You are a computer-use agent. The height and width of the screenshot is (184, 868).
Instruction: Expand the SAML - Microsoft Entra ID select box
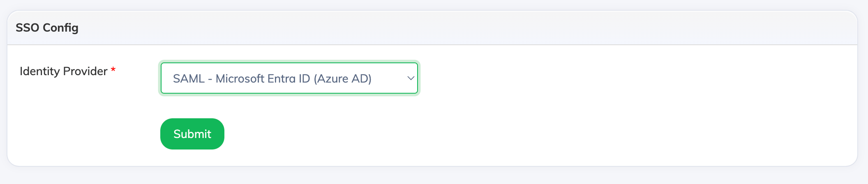click(x=289, y=78)
